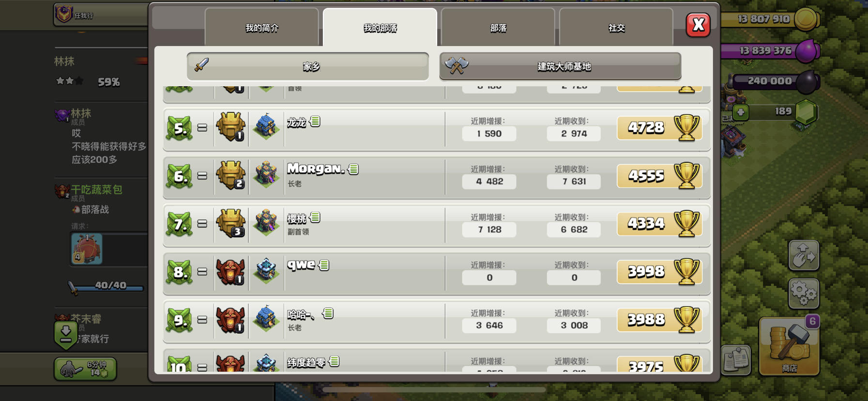Open the clipboard notes icon beside shop

click(736, 360)
